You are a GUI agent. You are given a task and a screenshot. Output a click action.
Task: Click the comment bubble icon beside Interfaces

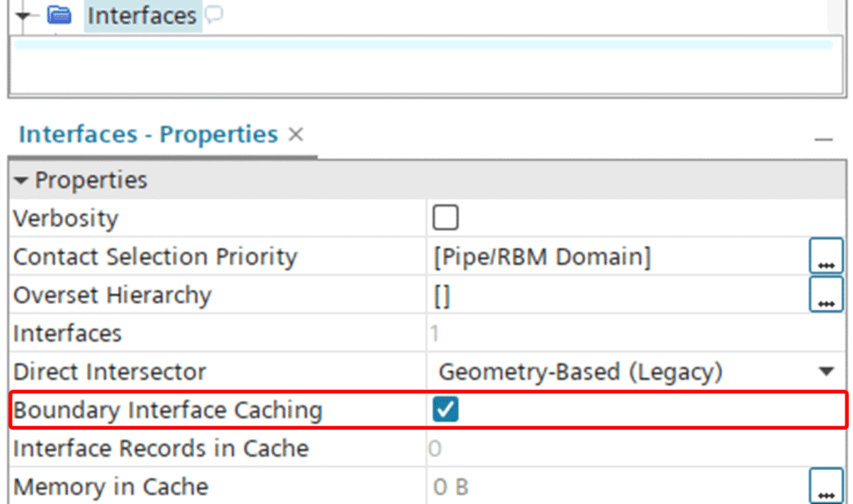click(x=214, y=16)
